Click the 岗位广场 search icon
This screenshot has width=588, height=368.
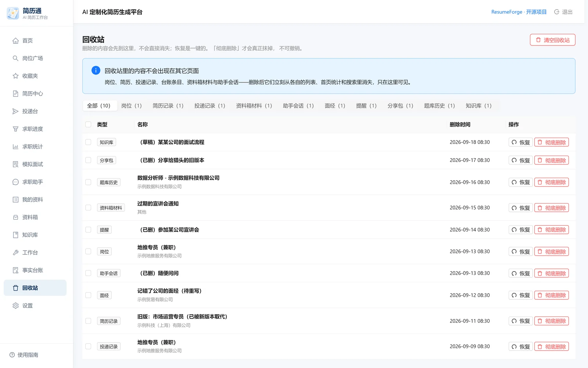click(x=15, y=58)
